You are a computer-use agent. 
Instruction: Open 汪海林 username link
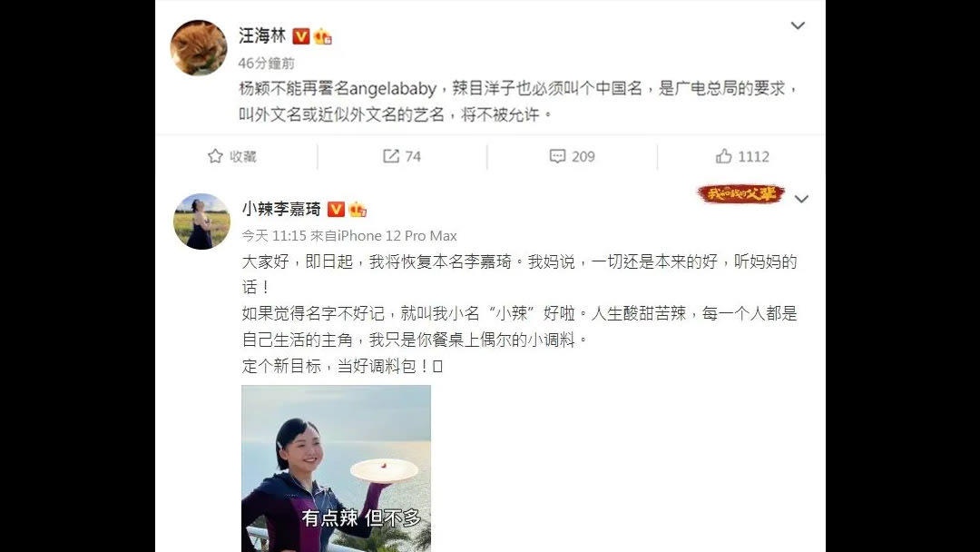pos(262,35)
